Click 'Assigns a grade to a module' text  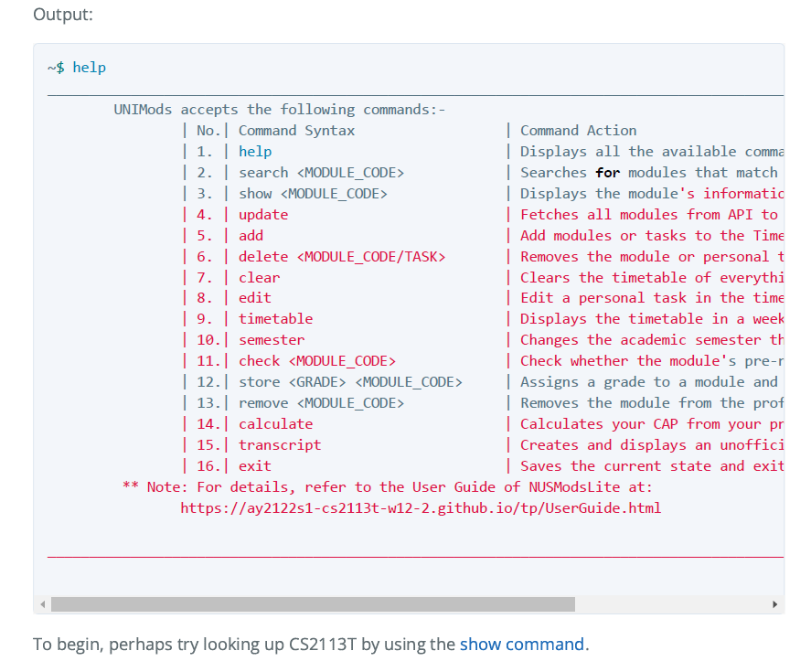[x=633, y=382]
